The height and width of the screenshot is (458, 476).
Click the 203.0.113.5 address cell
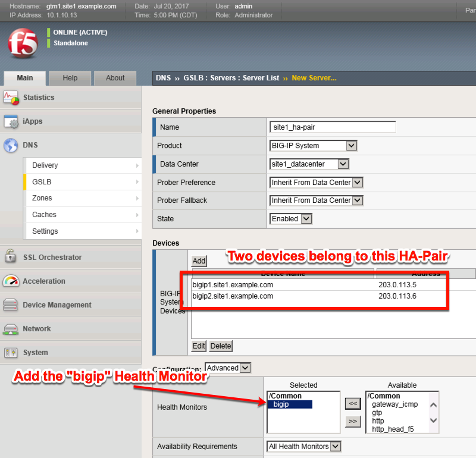pos(397,285)
